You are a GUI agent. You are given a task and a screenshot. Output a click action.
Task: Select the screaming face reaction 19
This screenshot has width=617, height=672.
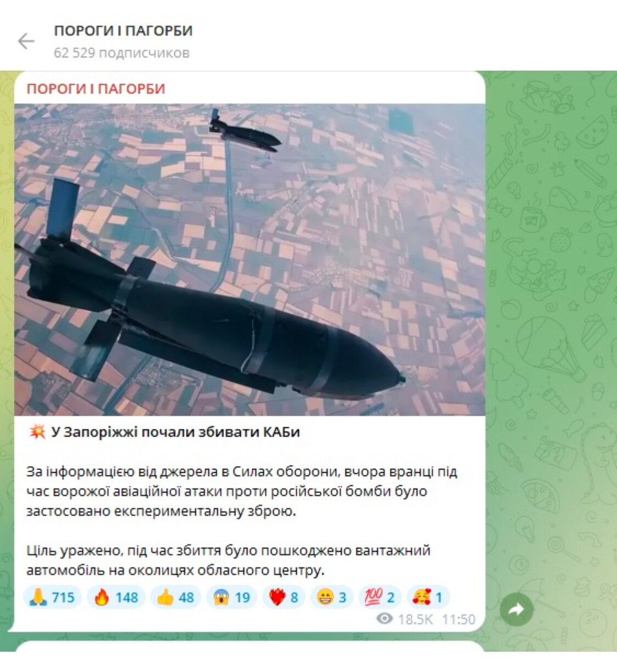231,597
